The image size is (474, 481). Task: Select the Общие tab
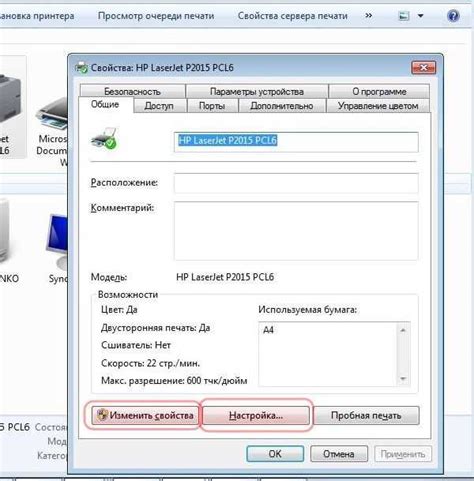(x=105, y=104)
